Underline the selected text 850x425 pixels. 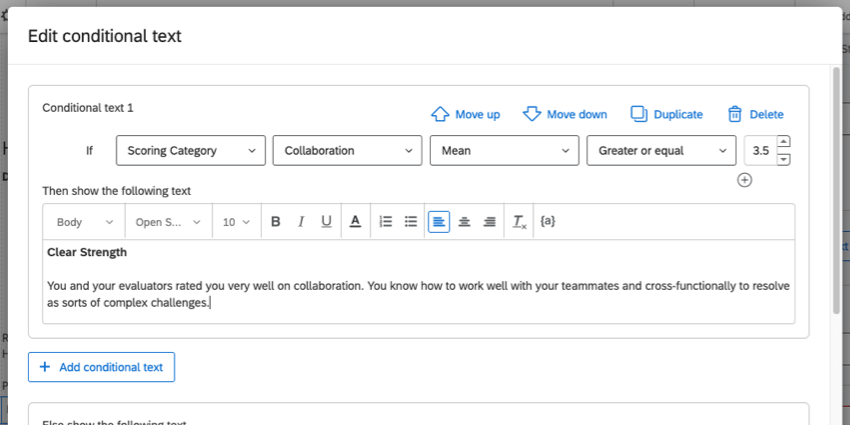[x=326, y=222]
